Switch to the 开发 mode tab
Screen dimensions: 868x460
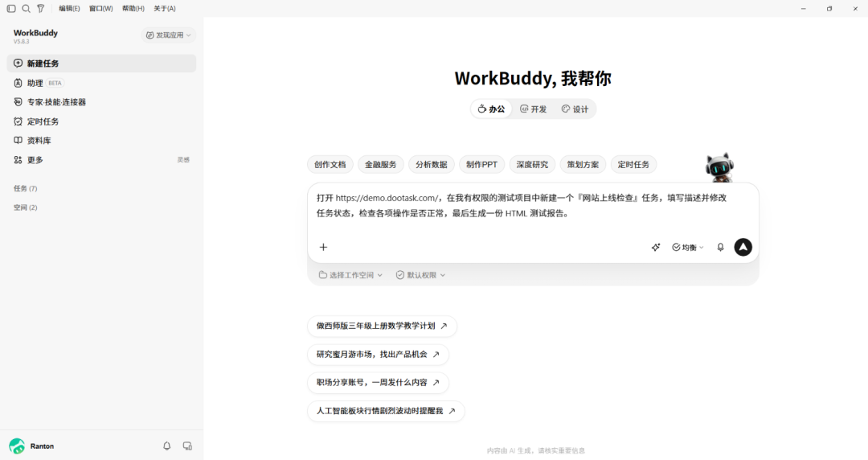(x=533, y=109)
